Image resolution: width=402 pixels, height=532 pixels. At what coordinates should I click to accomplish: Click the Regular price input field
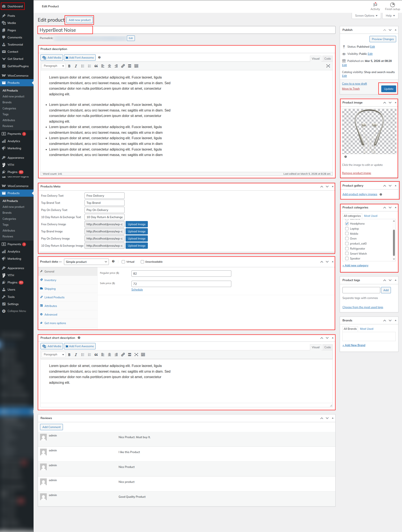click(x=181, y=274)
